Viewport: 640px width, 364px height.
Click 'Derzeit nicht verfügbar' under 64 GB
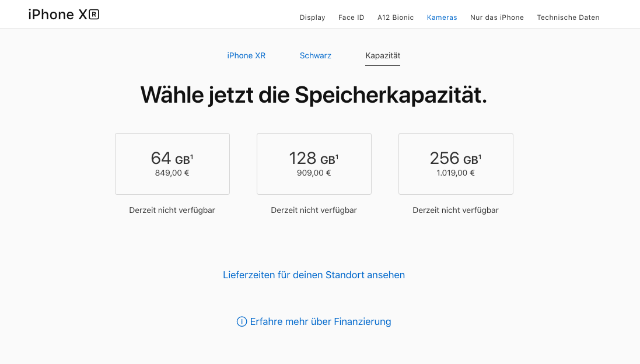click(x=172, y=210)
